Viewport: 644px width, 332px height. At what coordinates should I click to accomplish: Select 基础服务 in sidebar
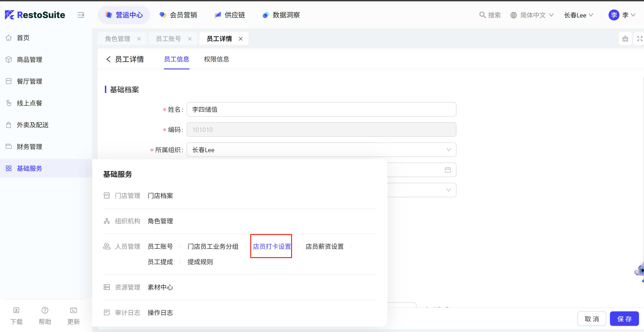pyautogui.click(x=46, y=168)
